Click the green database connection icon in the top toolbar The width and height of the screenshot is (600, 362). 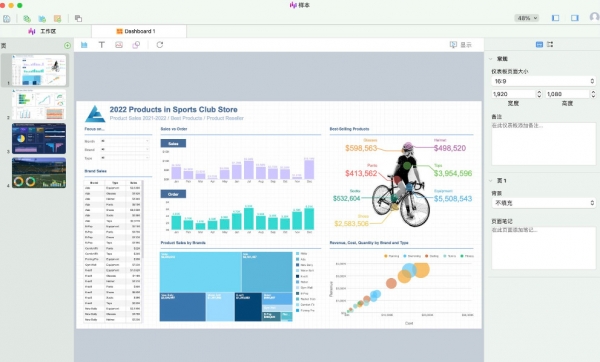(27, 18)
